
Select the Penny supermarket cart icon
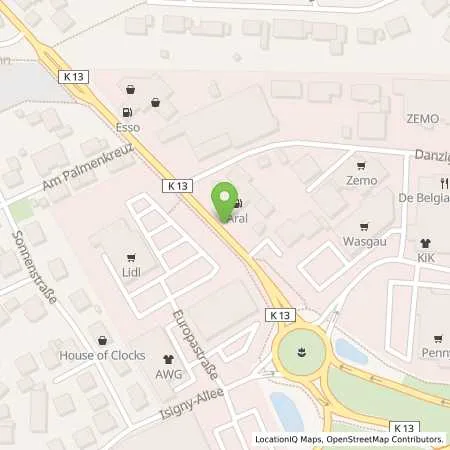click(438, 339)
